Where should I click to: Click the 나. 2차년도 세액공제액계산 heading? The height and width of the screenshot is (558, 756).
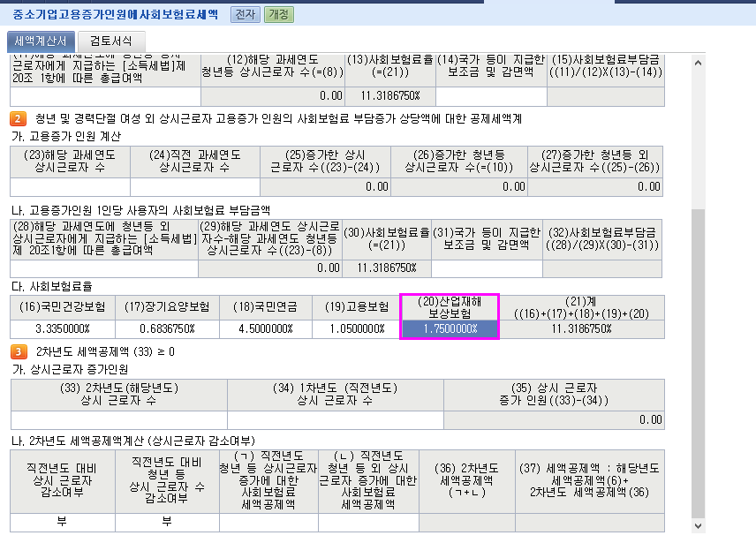(x=133, y=441)
